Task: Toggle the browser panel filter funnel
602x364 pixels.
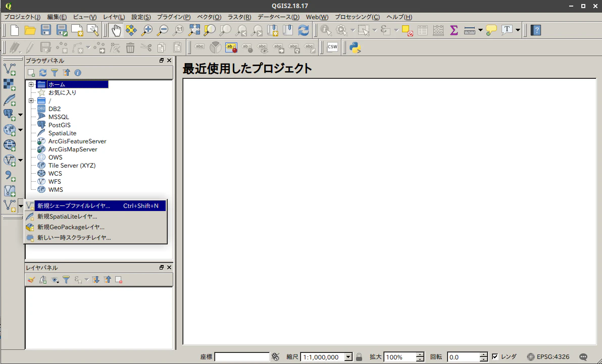Action: (x=55, y=73)
